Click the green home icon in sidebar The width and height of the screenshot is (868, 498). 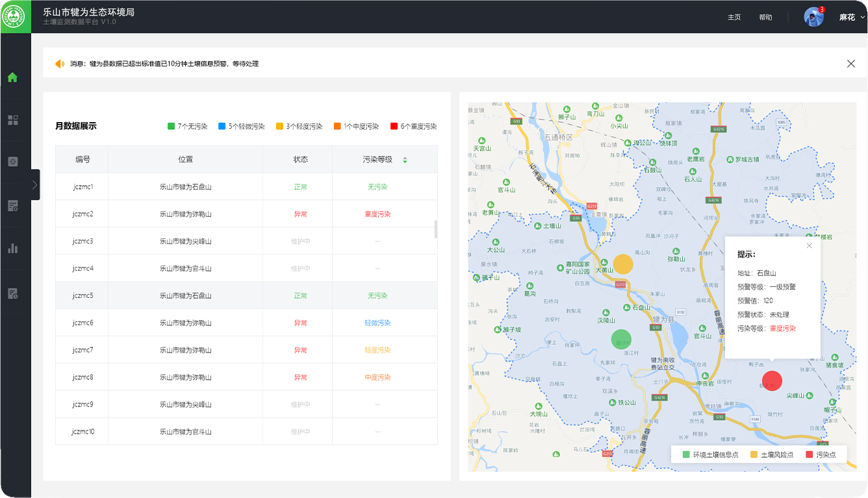pos(12,78)
